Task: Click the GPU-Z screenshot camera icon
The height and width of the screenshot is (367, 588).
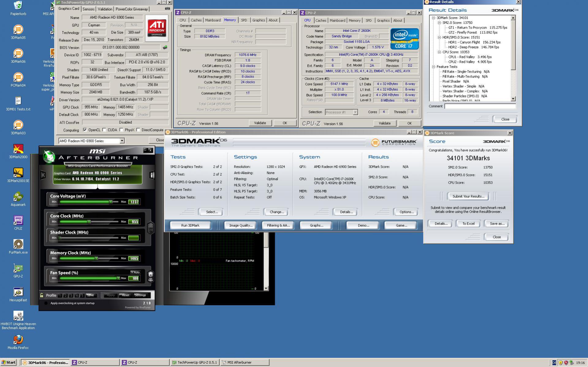Action: [167, 9]
